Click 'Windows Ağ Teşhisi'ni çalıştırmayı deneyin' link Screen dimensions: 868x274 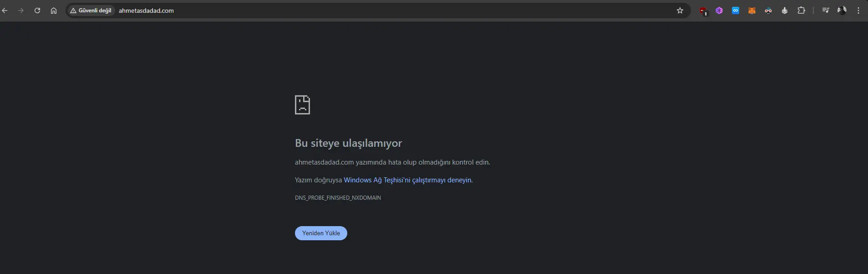coord(407,180)
